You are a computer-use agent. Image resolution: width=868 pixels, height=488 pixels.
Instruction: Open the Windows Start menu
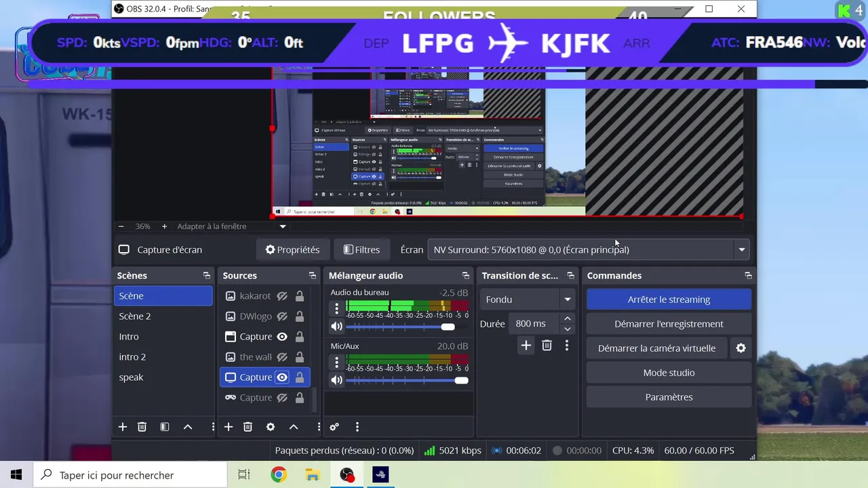pos(16,475)
